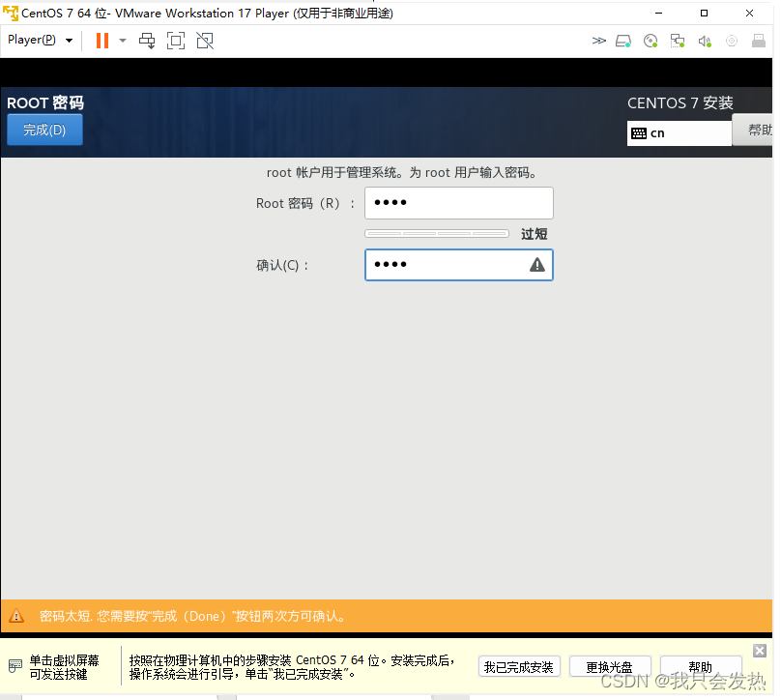Open the sound card device icon
Image resolution: width=781 pixels, height=700 pixels.
tap(705, 41)
